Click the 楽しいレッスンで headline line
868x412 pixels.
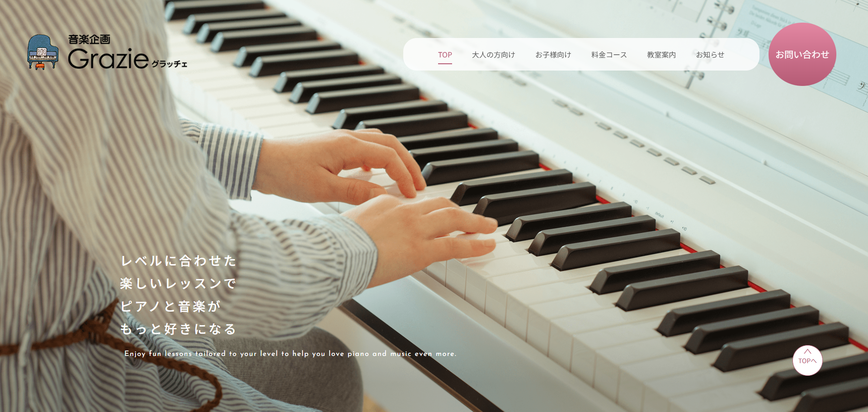pos(179,284)
